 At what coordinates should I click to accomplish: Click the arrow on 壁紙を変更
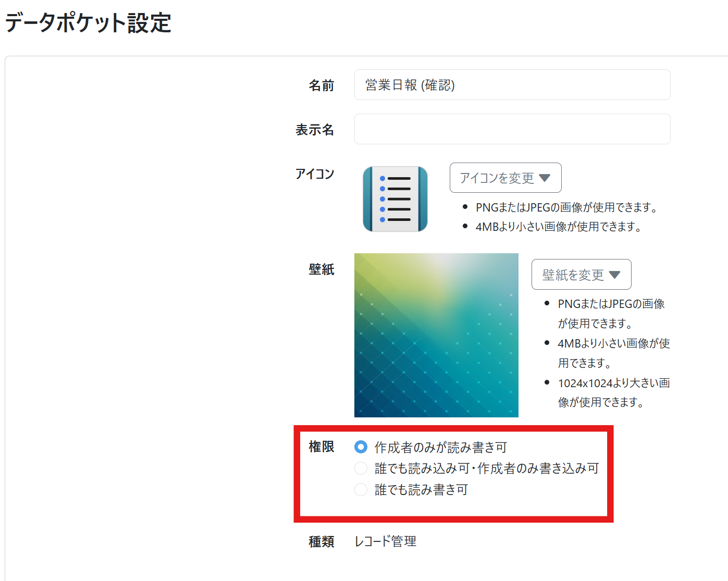coord(614,275)
